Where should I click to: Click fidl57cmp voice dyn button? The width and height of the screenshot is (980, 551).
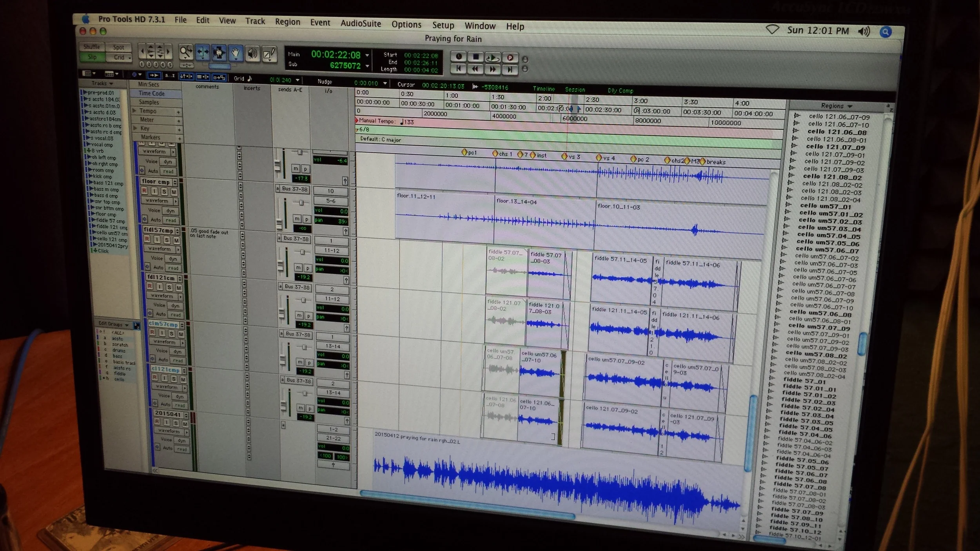coord(173,259)
